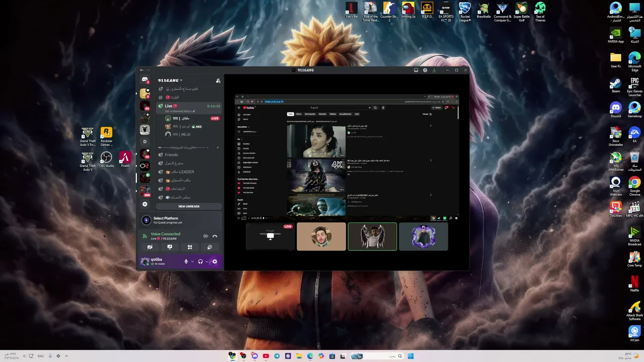644x362 pixels.
Task: Open microphone input options arrow
Action: 192,261
